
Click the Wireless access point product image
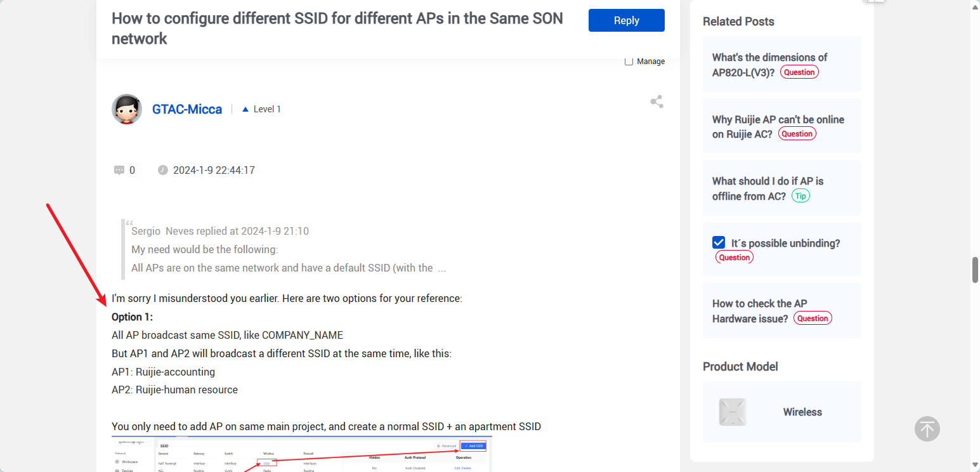[x=733, y=412]
